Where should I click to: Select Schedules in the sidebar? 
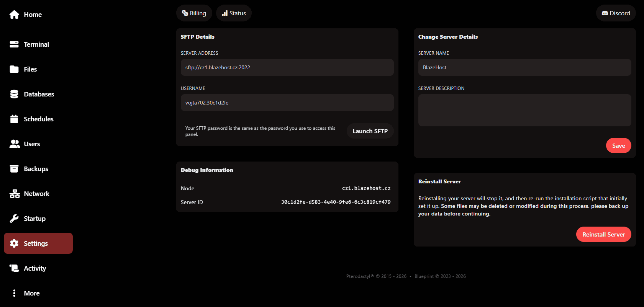[x=38, y=119]
